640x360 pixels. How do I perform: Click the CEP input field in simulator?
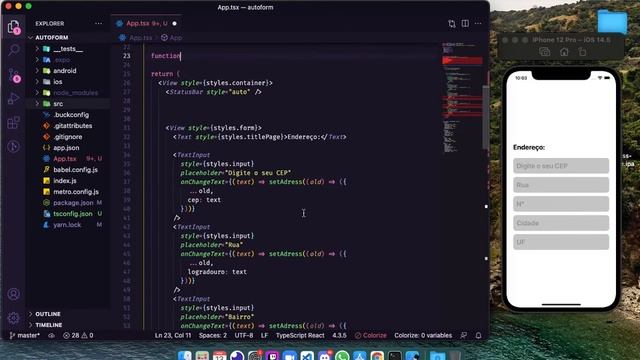561,166
